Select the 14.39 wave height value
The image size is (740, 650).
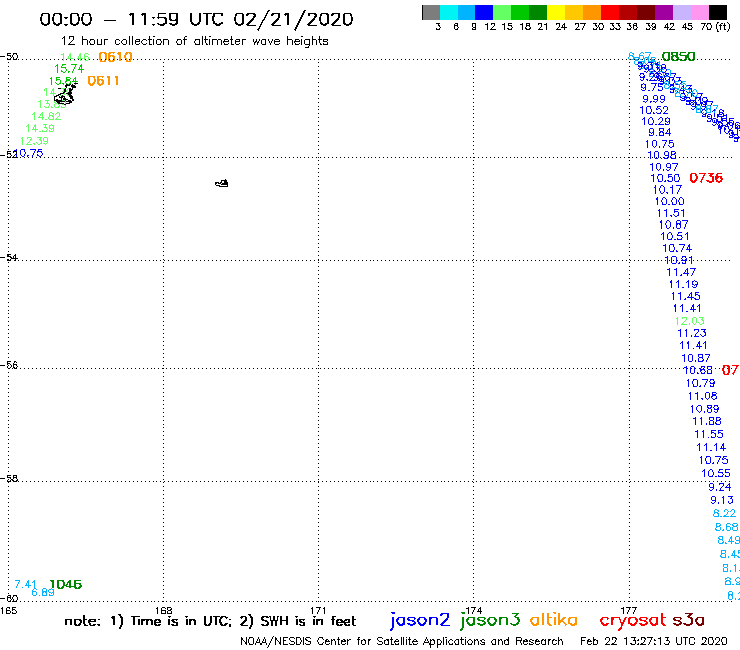coord(40,128)
